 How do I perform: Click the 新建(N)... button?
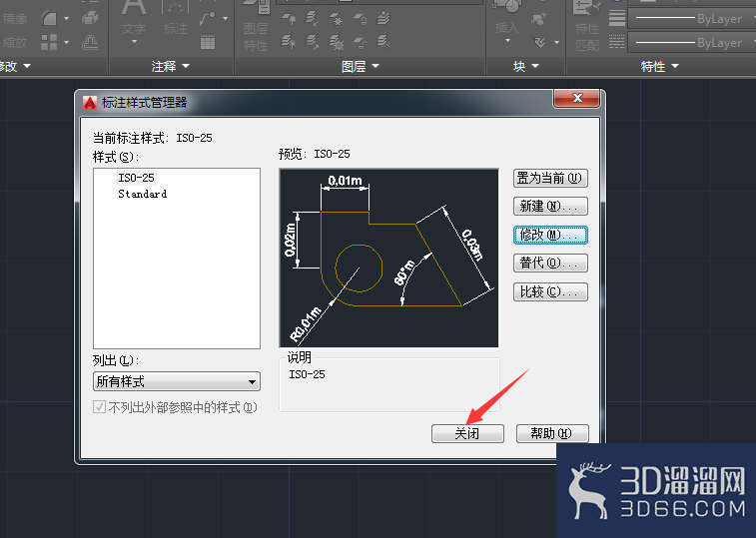550,207
